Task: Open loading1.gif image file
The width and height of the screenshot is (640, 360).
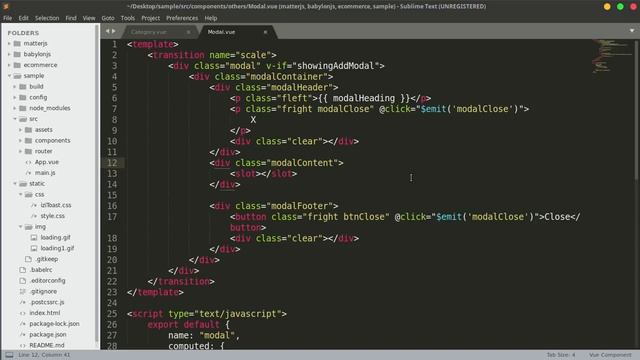Action: click(x=57, y=248)
